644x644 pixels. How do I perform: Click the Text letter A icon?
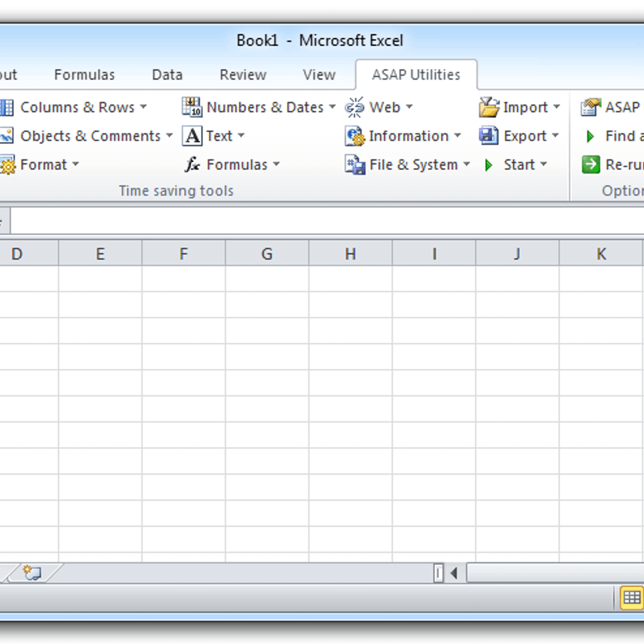(x=192, y=136)
